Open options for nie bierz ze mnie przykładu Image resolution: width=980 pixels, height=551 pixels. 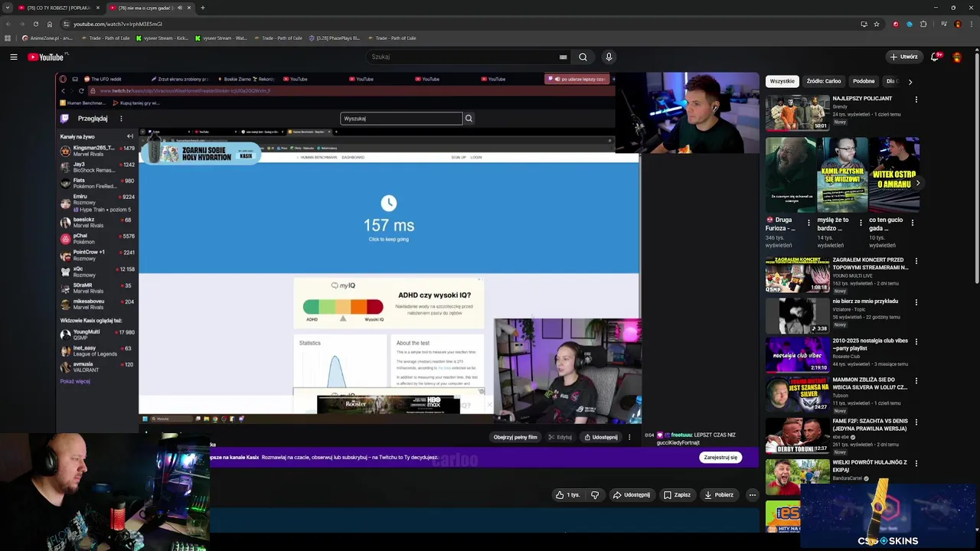pyautogui.click(x=916, y=302)
